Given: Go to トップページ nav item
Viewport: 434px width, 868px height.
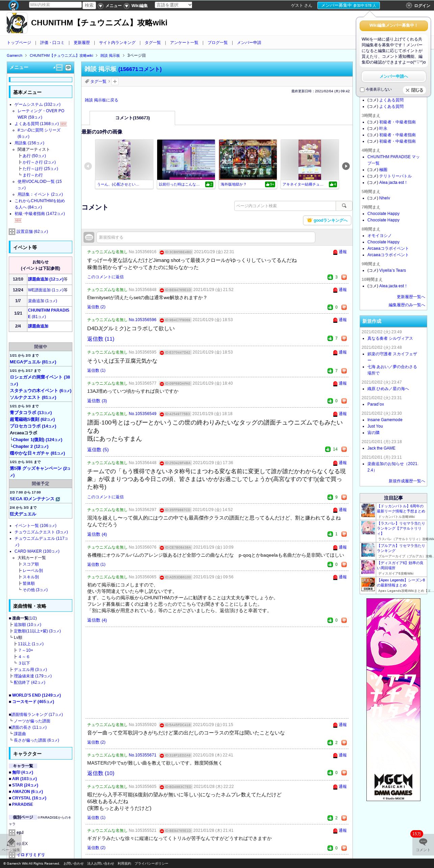Looking at the screenshot, I should pyautogui.click(x=19, y=43).
